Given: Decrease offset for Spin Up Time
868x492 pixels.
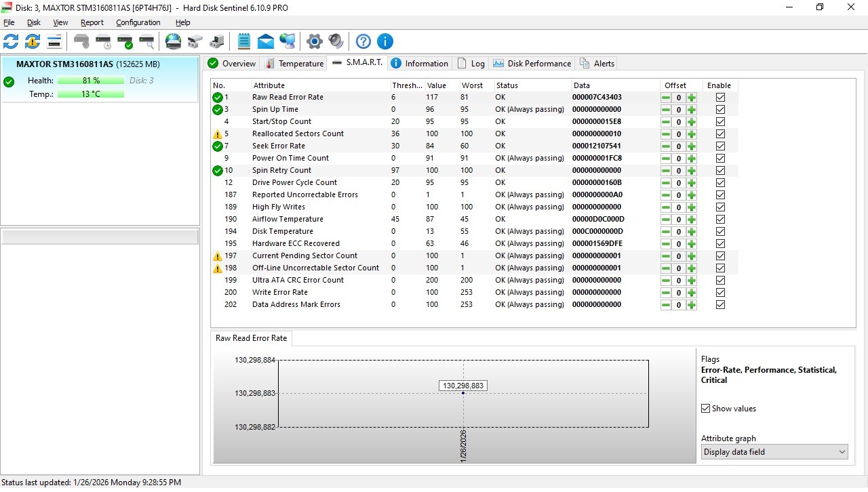Looking at the screenshot, I should [x=666, y=110].
